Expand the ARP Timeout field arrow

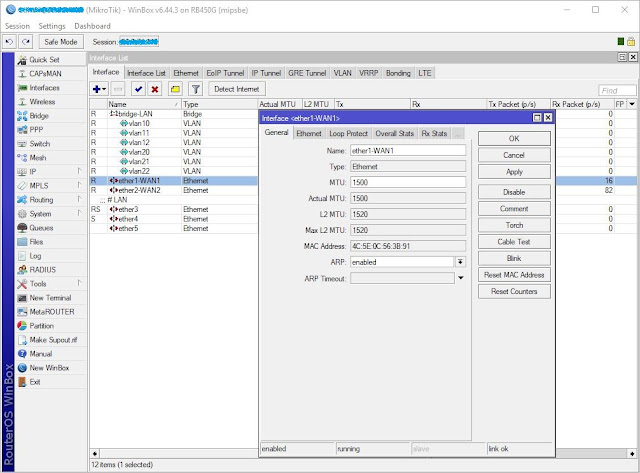point(461,278)
